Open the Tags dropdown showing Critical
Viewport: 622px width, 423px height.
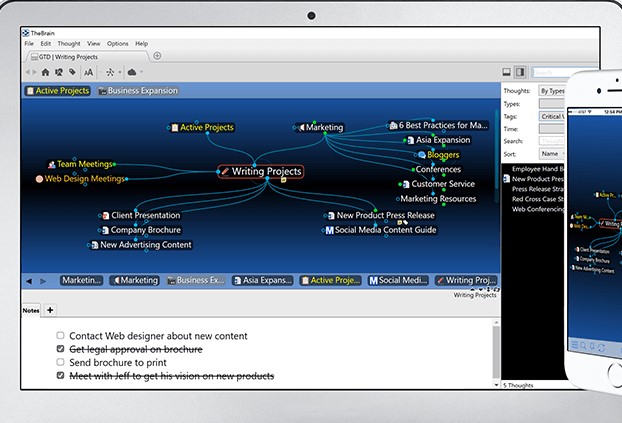[551, 116]
